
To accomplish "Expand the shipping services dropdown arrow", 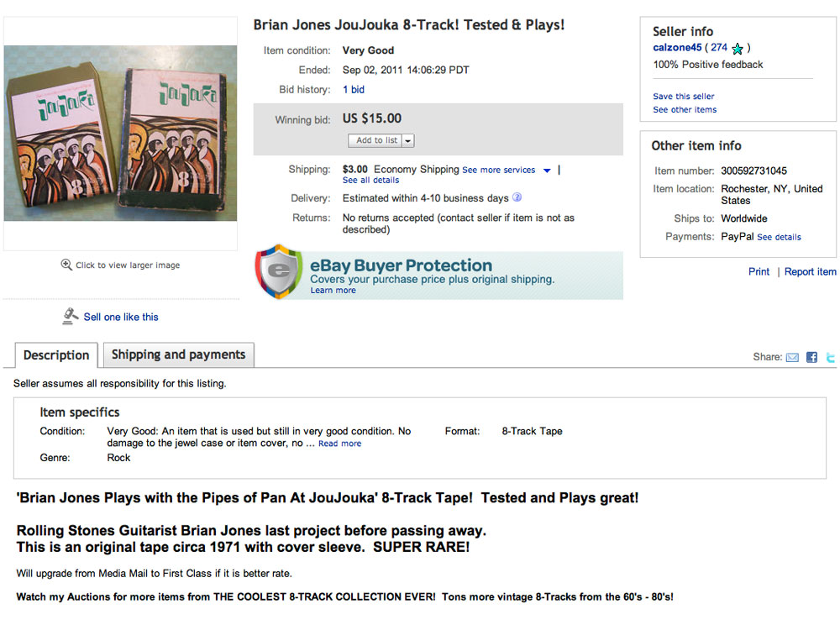I will pos(547,171).
